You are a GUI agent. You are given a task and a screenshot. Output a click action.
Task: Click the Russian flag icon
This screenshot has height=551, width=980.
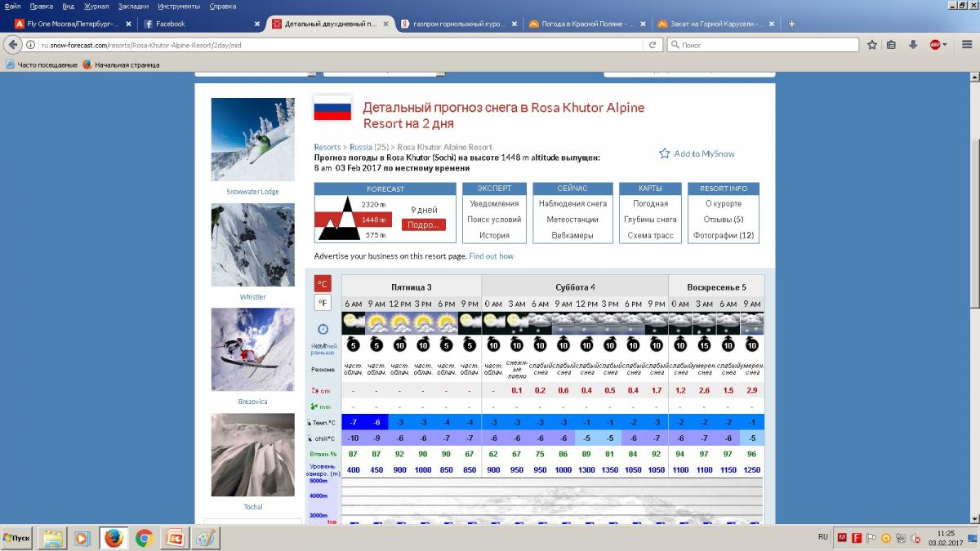coord(332,109)
